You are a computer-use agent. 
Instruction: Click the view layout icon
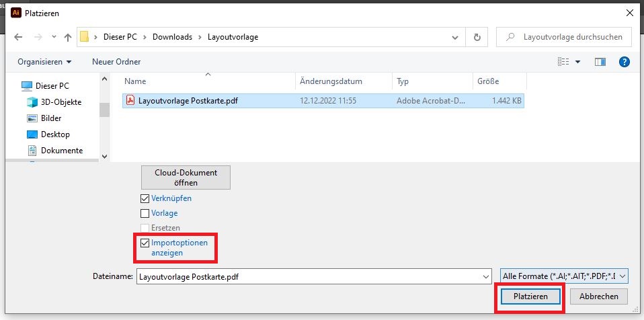pyautogui.click(x=563, y=62)
